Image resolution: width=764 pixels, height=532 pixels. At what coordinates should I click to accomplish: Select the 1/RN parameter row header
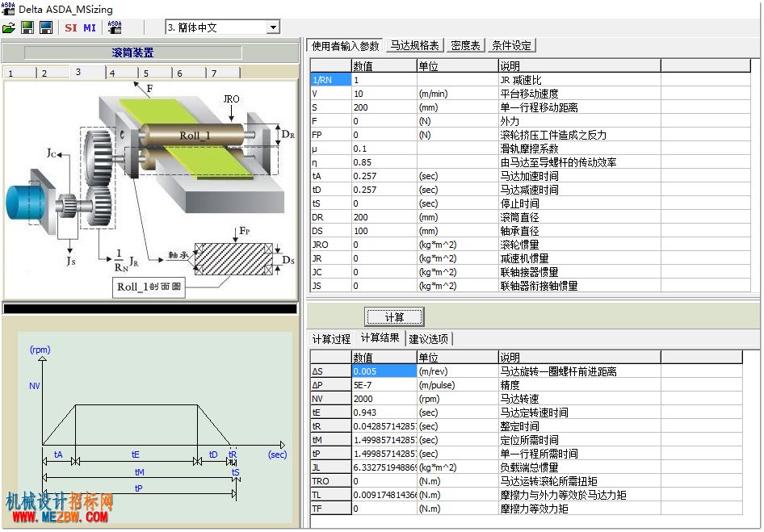[x=331, y=80]
